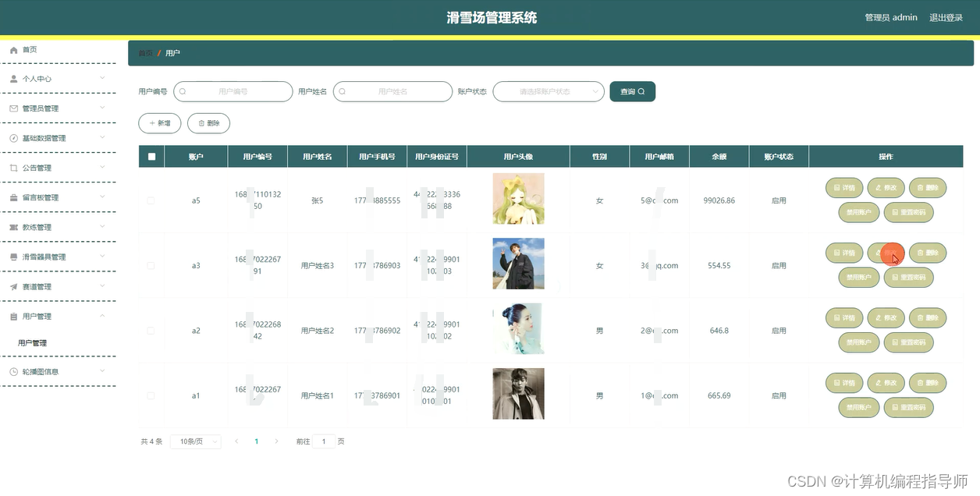Expand the 滑雪器具管理 menu chevron
Screen dimensions: 980x496
(102, 256)
